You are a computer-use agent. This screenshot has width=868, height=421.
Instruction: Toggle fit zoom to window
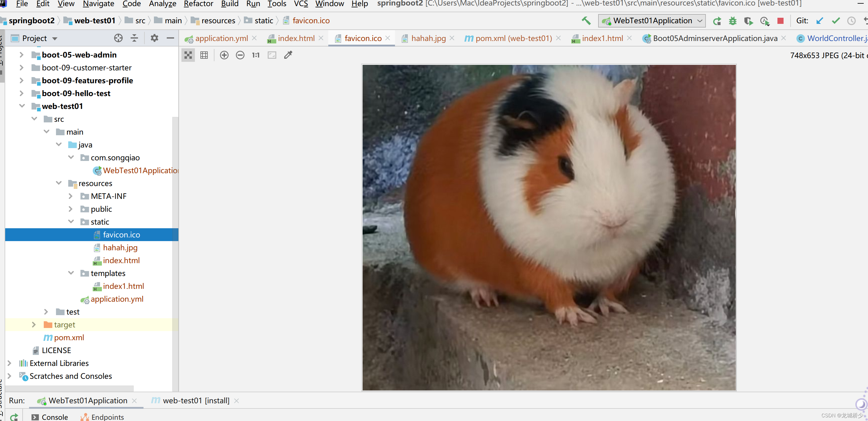point(272,55)
